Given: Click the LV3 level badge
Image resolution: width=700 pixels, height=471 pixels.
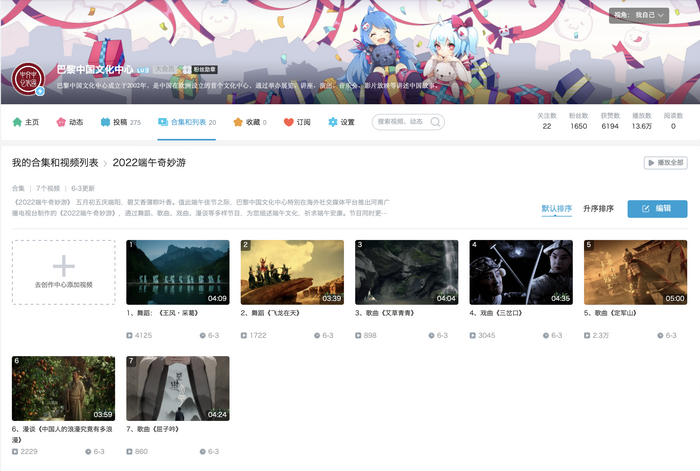Looking at the screenshot, I should click(x=142, y=70).
